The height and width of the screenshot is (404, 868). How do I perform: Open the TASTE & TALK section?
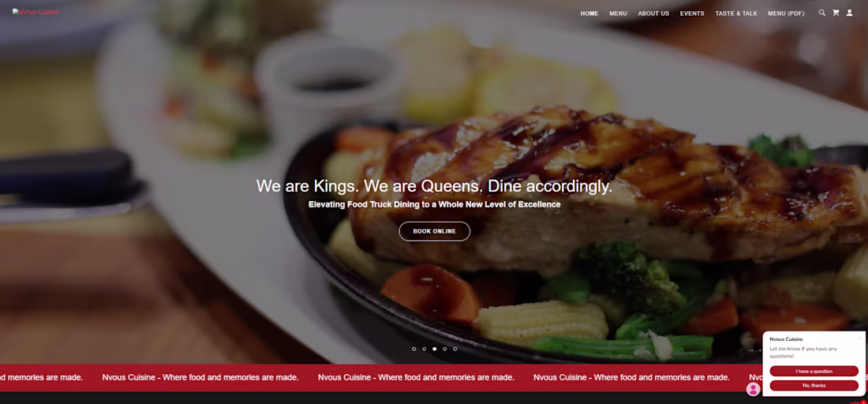[736, 13]
